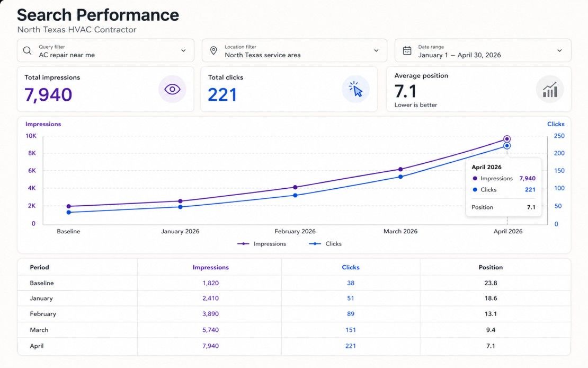Click clicks value 151 in March row

351,330
